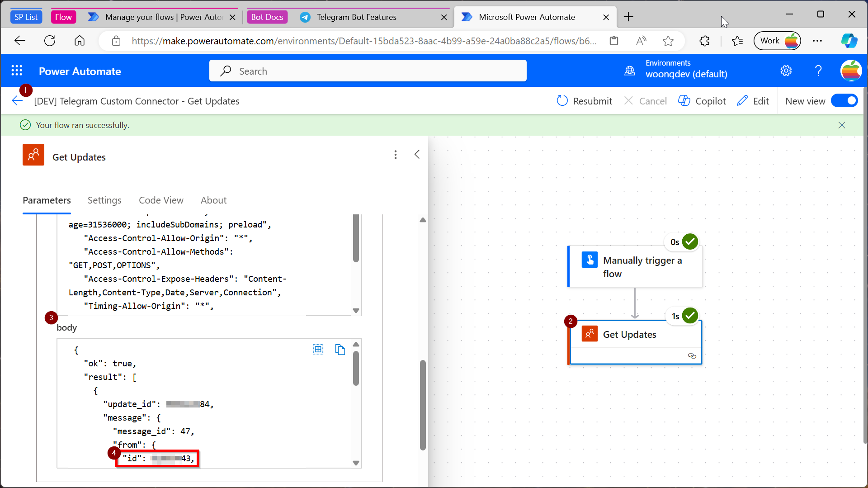Toggle the body table view icon
The height and width of the screenshot is (488, 868).
[318, 349]
